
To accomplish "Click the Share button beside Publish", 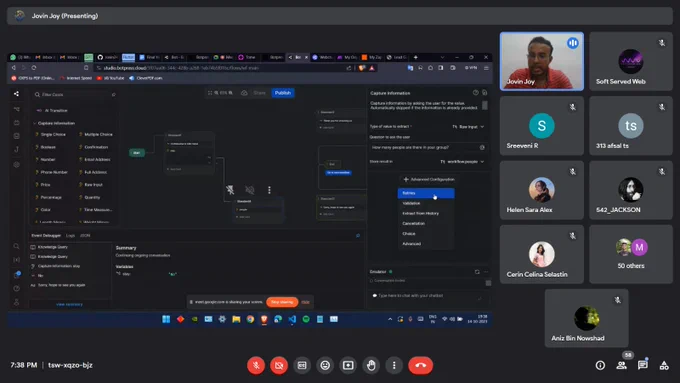I will (x=259, y=93).
